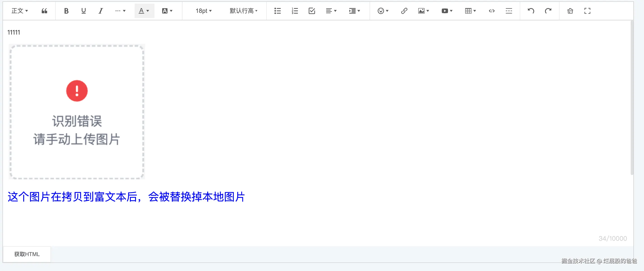The width and height of the screenshot is (644, 271).
Task: Toggle underline formatting
Action: 83,11
